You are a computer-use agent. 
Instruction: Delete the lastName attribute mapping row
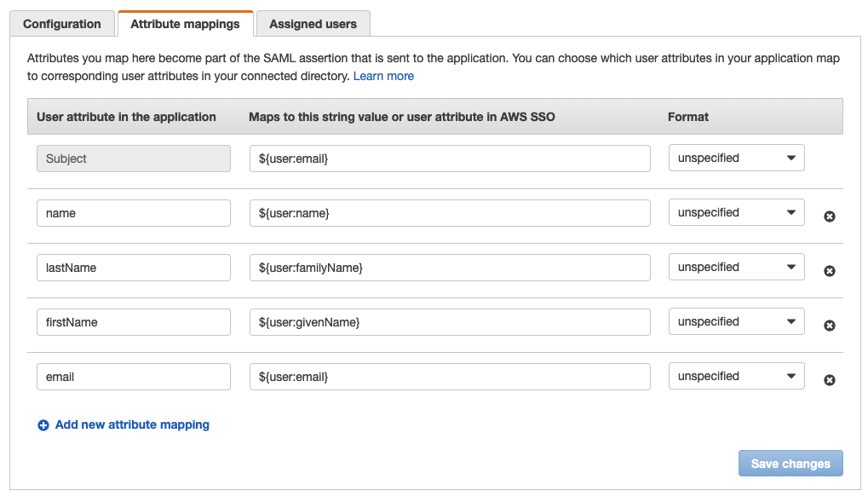[x=830, y=271]
